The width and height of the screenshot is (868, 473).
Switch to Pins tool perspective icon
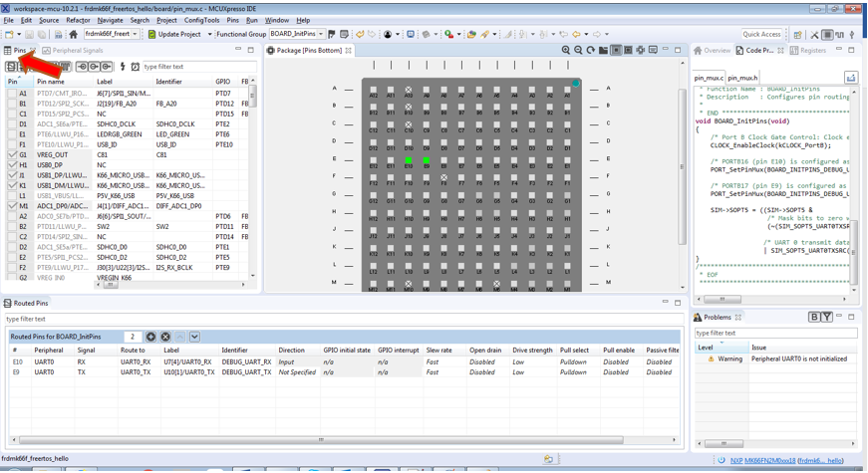[827, 34]
